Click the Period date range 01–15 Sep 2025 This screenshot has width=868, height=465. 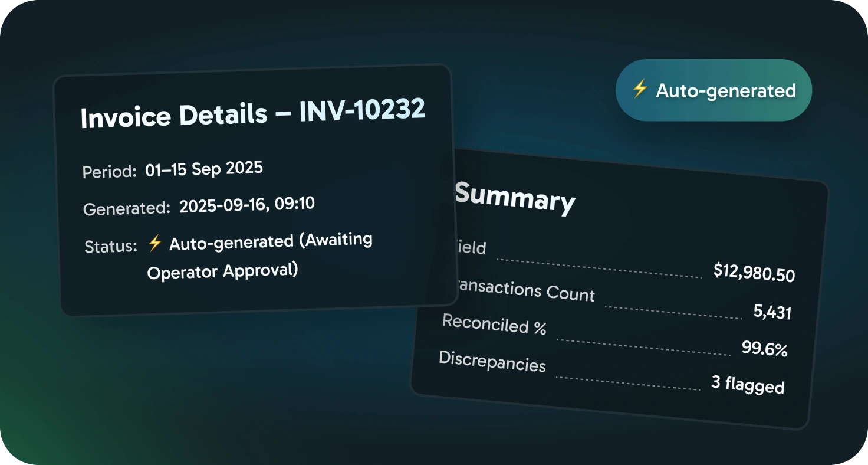[203, 169]
